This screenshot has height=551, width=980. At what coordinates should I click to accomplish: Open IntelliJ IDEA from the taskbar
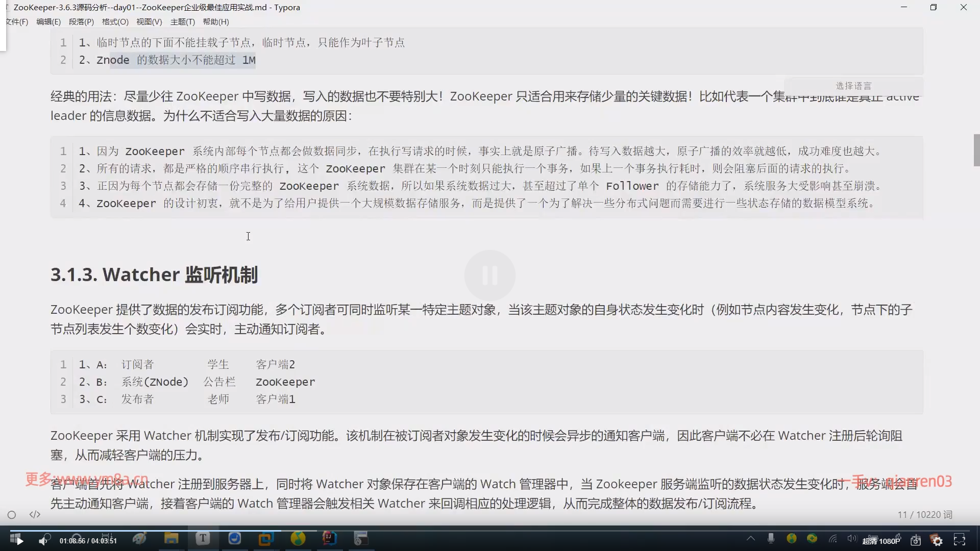pos(329,538)
